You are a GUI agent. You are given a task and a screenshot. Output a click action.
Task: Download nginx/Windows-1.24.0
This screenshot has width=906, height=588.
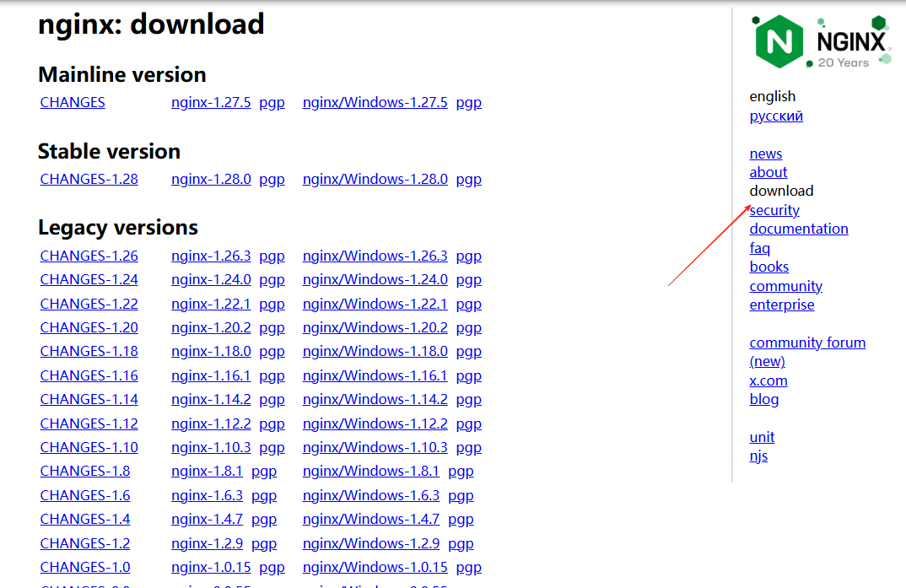(x=375, y=279)
